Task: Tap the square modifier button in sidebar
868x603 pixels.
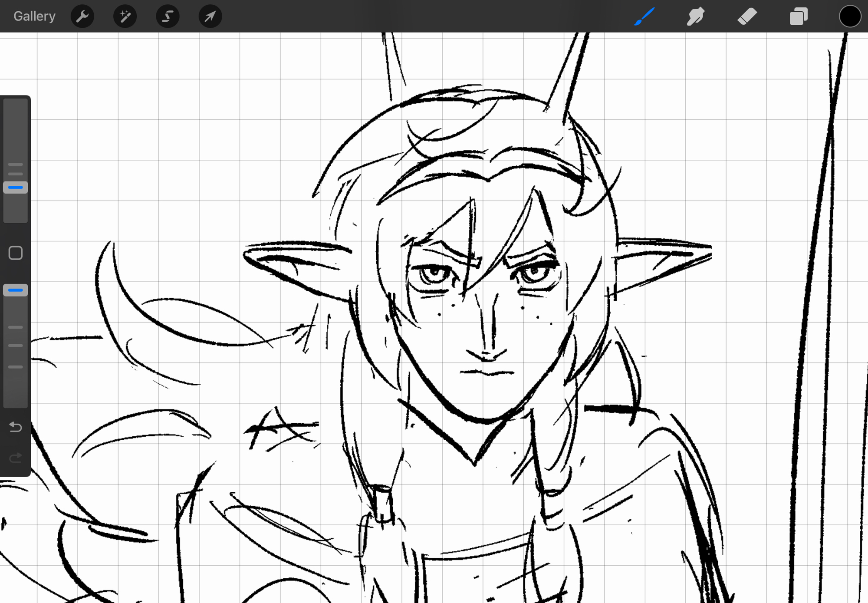Action: tap(16, 253)
